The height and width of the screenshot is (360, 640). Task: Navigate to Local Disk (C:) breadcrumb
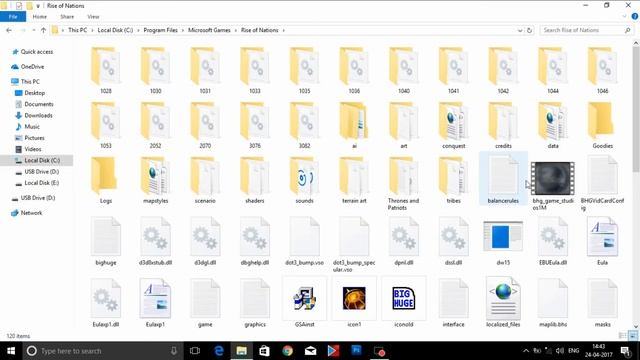pyautogui.click(x=115, y=30)
